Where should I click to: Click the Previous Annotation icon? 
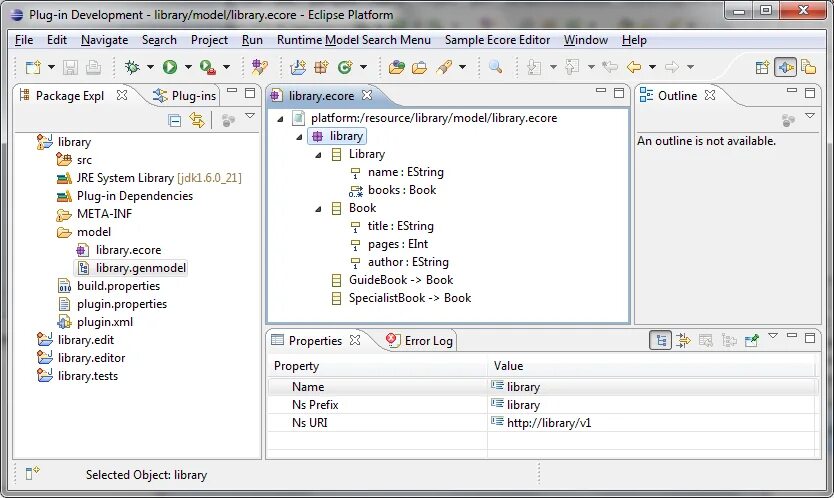point(572,67)
